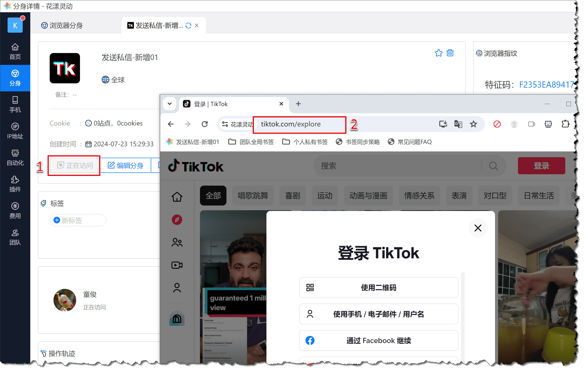Image resolution: width=588 pixels, height=371 pixels.
Task: Open the browser profile avatar
Action: click(x=514, y=124)
